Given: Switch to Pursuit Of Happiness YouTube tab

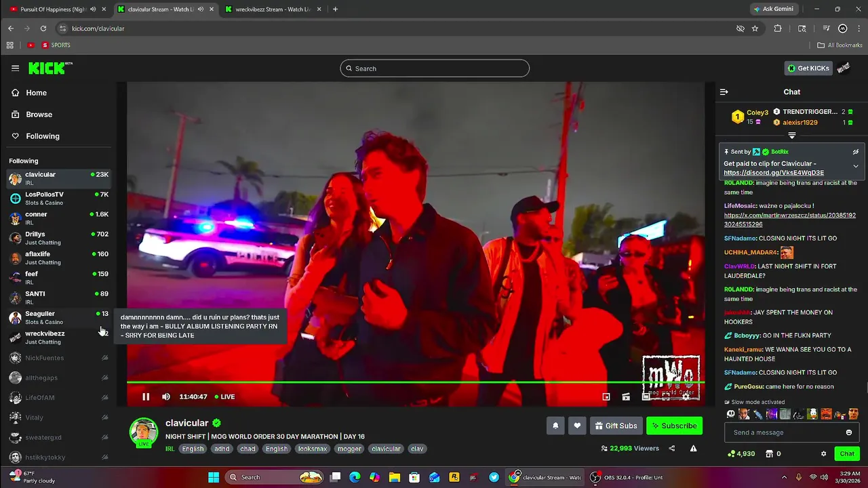Looking at the screenshot, I should pyautogui.click(x=53, y=9).
